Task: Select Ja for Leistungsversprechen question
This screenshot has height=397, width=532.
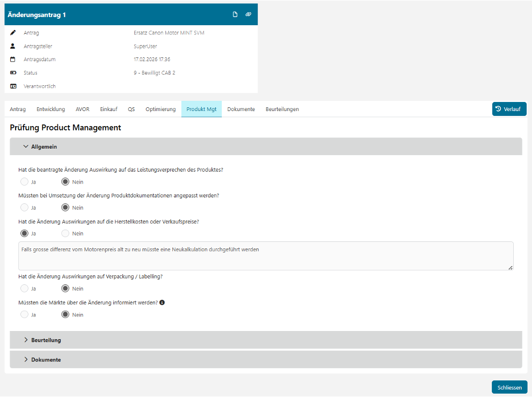Action: (25, 182)
